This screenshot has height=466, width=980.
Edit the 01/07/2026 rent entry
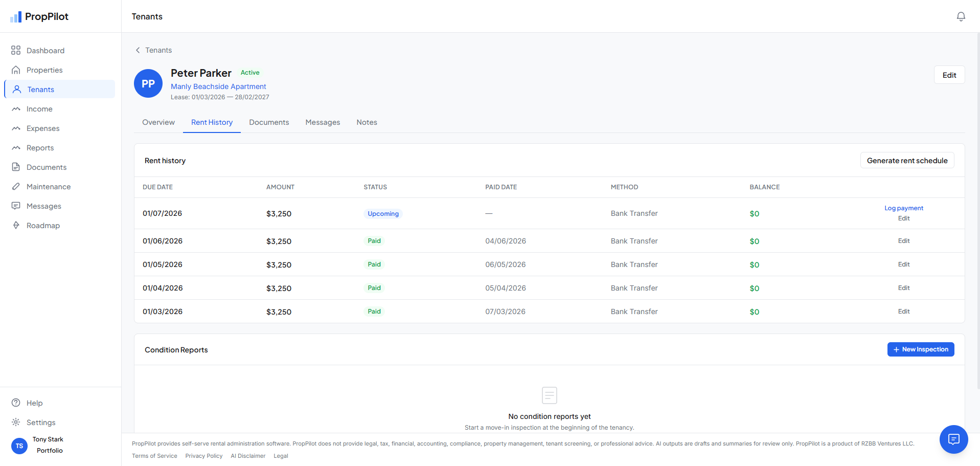coord(904,218)
